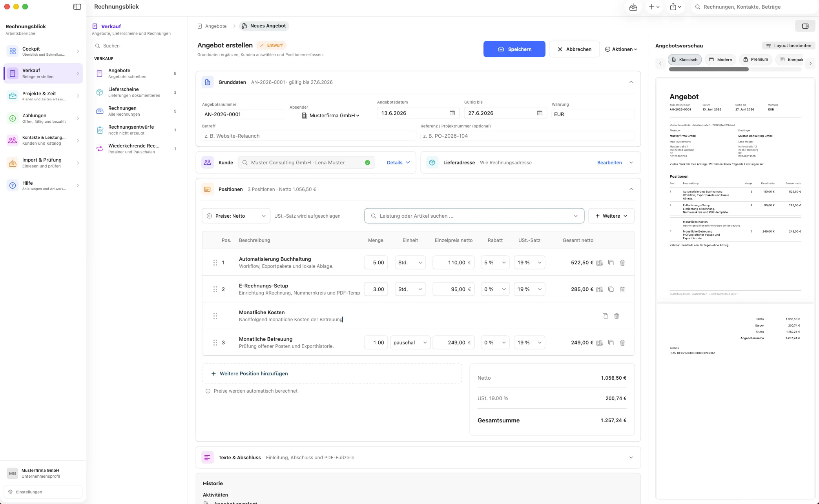Navigate to Angebote breadcrumb
The image size is (819, 504).
(x=212, y=26)
